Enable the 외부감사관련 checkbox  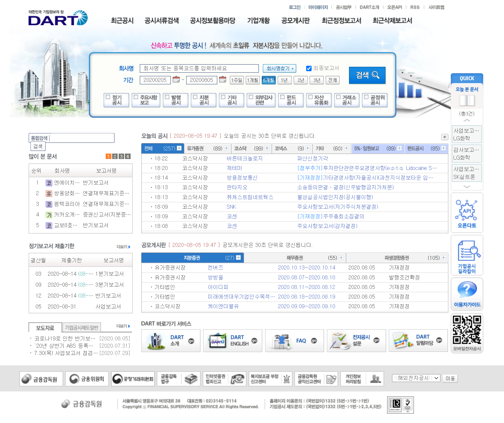click(251, 97)
